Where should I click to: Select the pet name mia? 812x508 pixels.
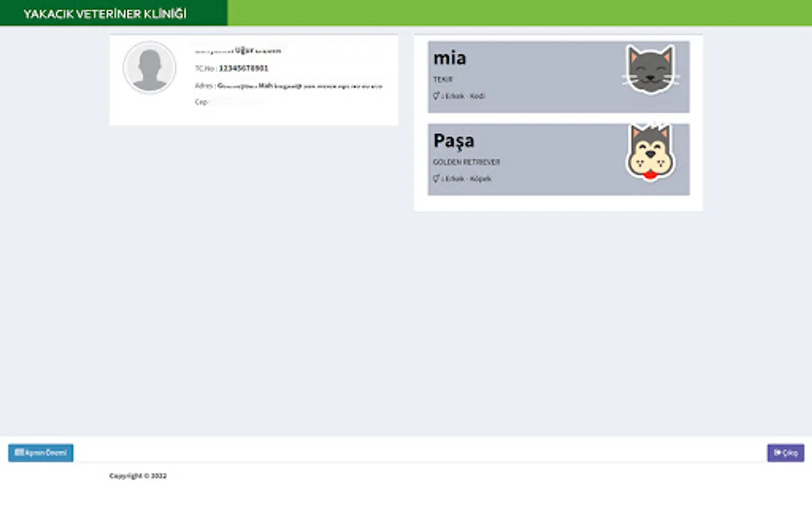(449, 58)
